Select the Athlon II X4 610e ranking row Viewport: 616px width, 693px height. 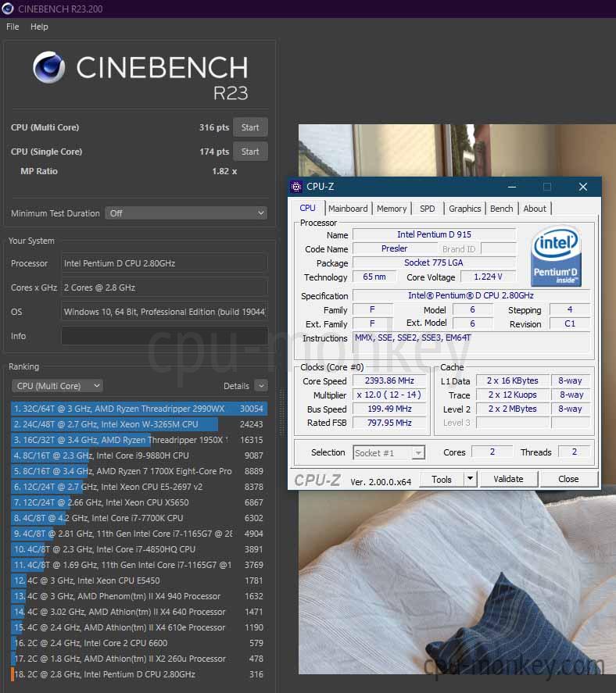139,627
